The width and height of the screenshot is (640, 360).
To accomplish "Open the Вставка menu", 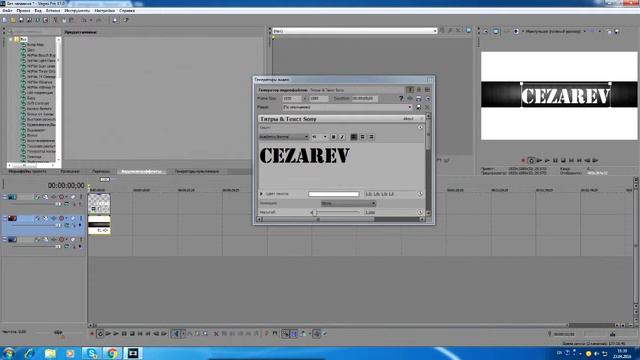I will [x=53, y=11].
